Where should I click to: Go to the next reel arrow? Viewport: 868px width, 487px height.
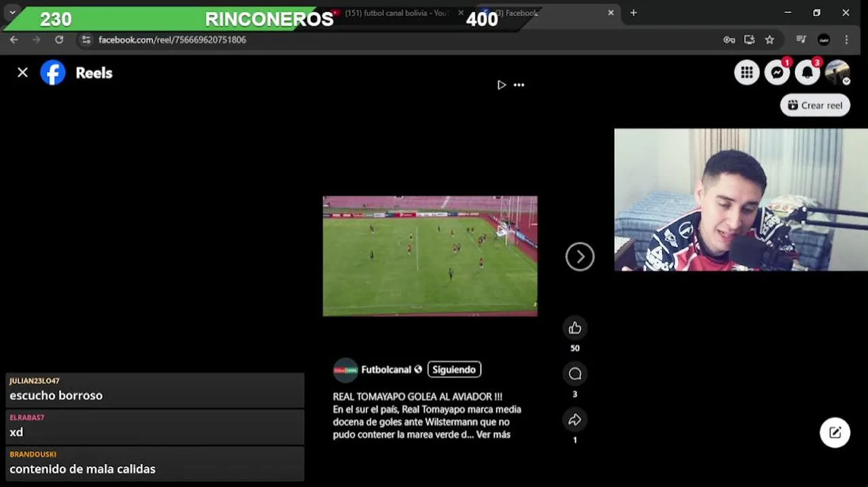coord(580,256)
